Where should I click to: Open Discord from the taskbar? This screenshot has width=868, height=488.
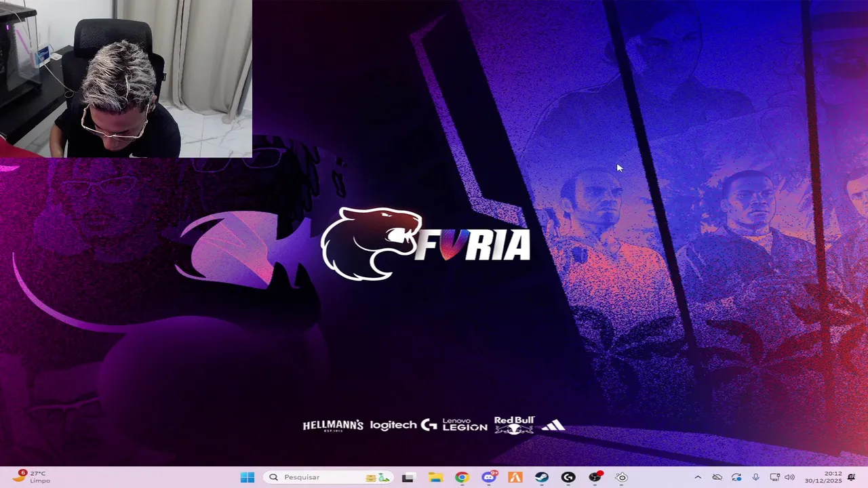coord(488,477)
